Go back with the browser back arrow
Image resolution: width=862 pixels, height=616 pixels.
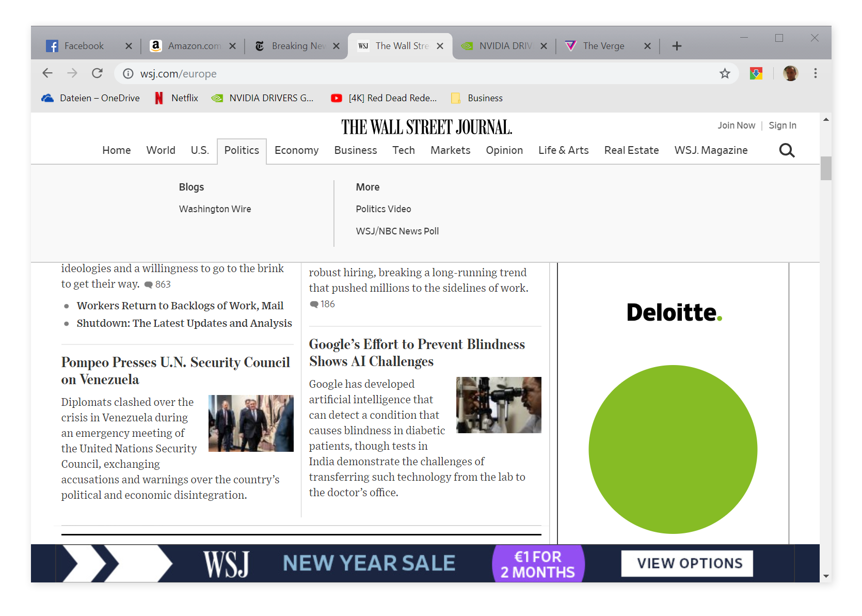coord(47,73)
